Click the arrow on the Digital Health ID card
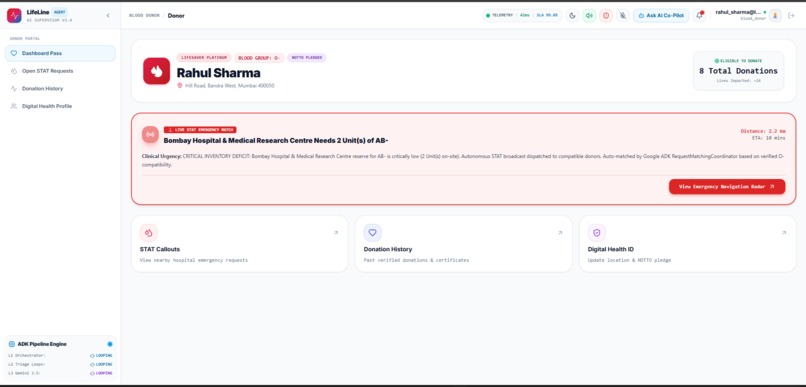Image resolution: width=806 pixels, height=387 pixels. [784, 233]
